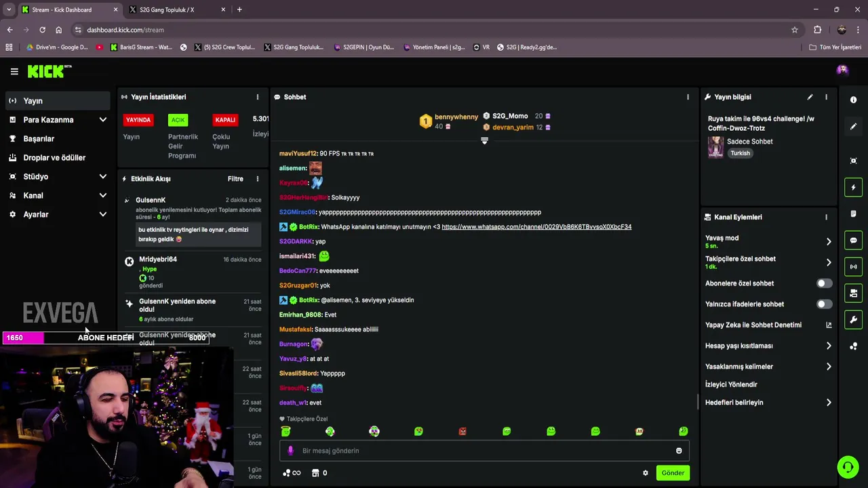Open the BarisG Stream bookmark
Screen dimensions: 868x488
click(141, 47)
